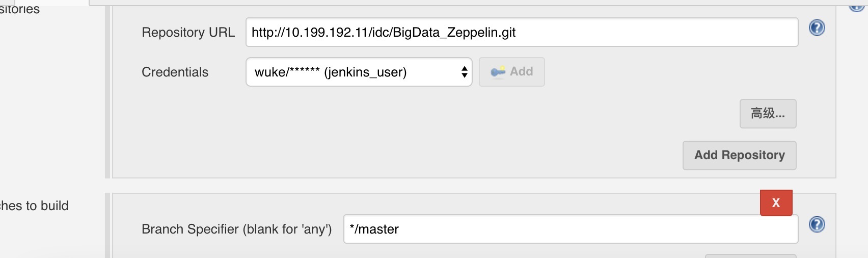The width and height of the screenshot is (868, 258).
Task: Click the "Branches to build" section label
Action: click(34, 205)
